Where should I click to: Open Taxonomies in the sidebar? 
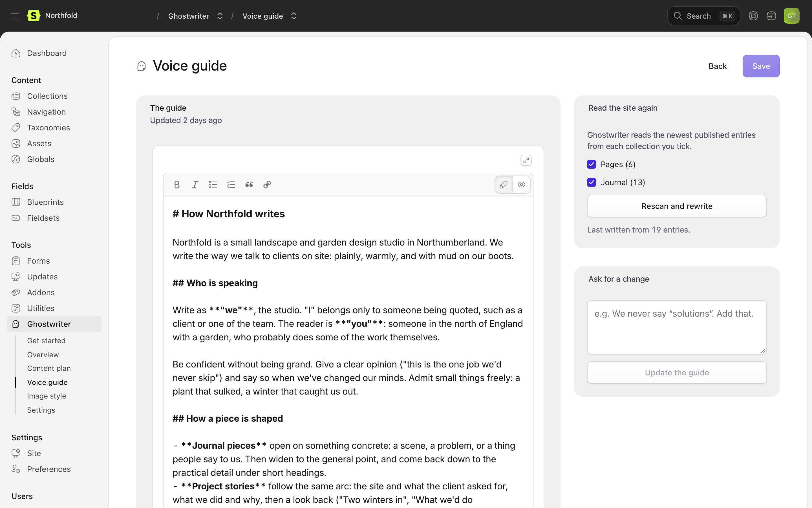(54, 128)
